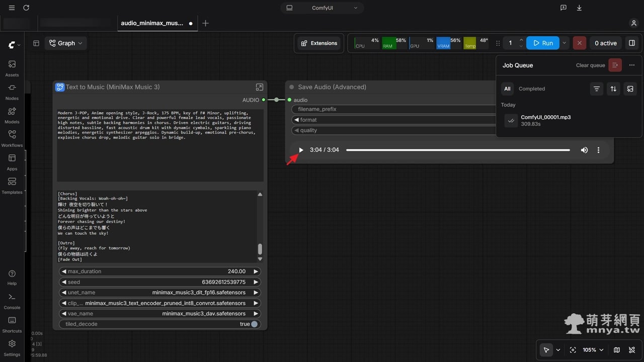644x362 pixels.
Task: Click the download icon in the title bar
Action: 579,8
